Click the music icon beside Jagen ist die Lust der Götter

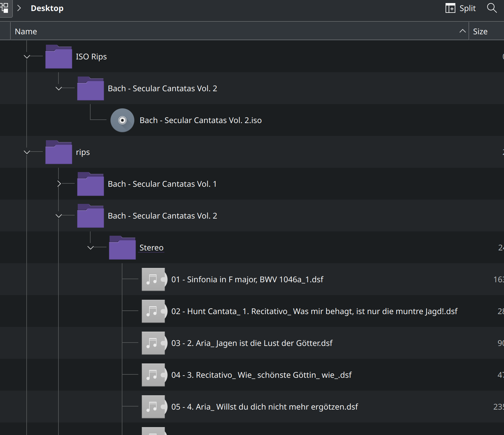[x=154, y=343]
